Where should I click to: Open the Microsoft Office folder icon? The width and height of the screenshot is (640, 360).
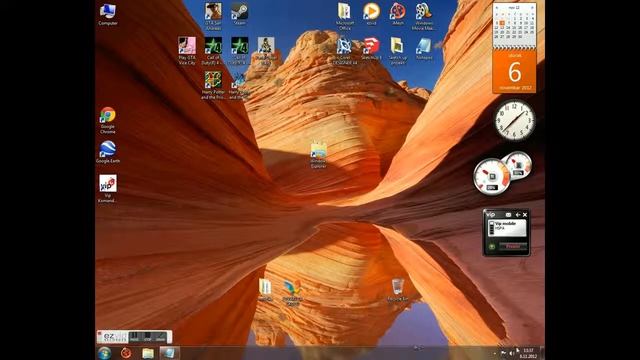tap(344, 16)
